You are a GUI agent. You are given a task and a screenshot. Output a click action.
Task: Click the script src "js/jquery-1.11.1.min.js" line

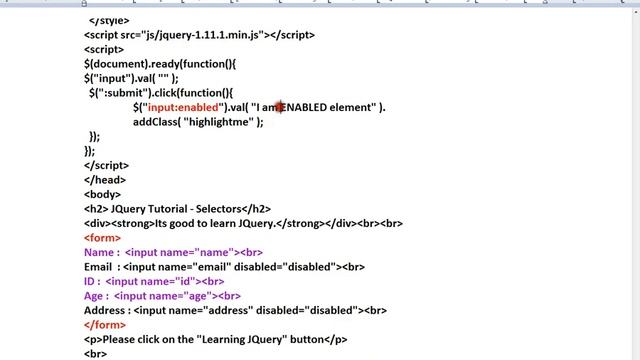pos(199,35)
